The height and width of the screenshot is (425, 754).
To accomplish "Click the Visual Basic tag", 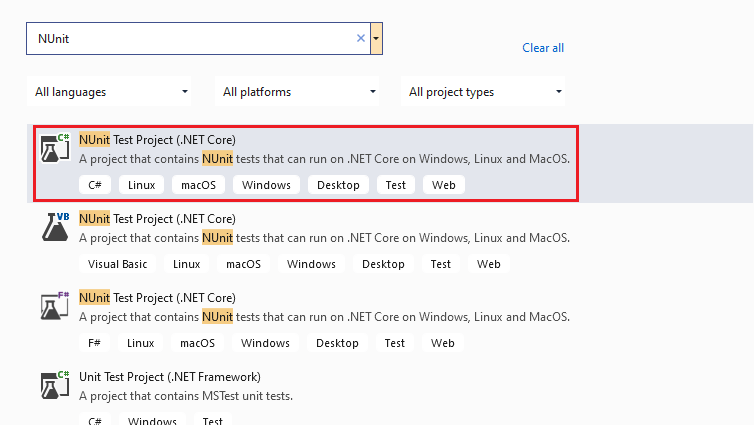I will pos(117,264).
